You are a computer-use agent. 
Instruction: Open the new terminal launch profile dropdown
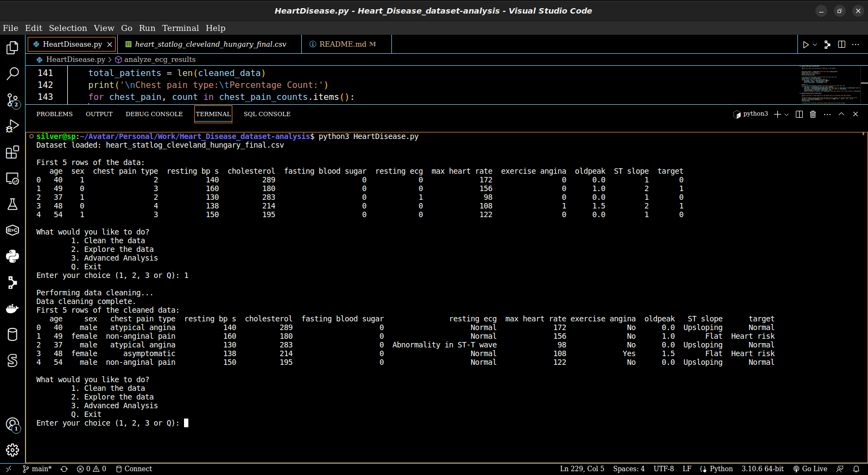tap(787, 114)
